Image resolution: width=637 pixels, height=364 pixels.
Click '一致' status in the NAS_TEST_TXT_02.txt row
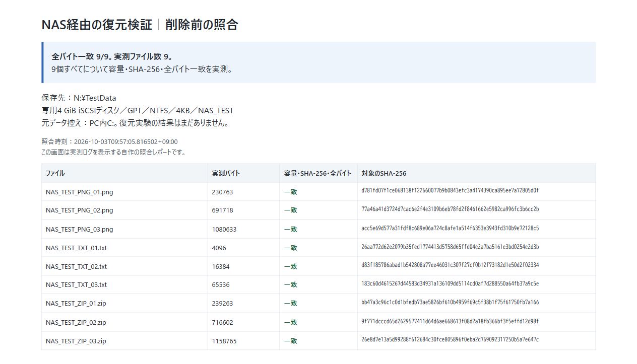point(291,266)
